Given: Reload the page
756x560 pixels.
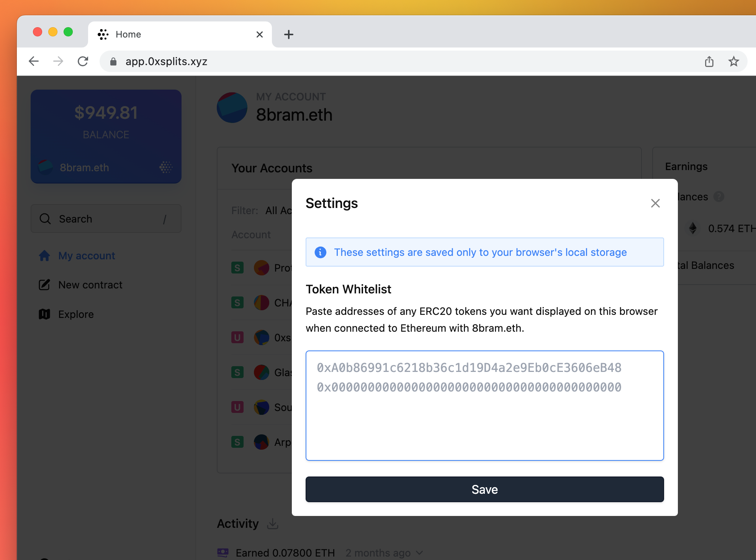Looking at the screenshot, I should (83, 61).
